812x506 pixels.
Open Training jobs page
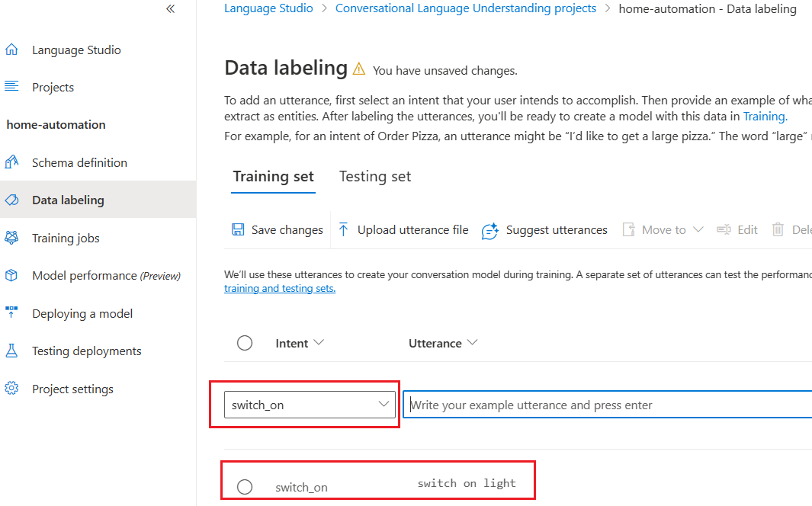pos(66,238)
